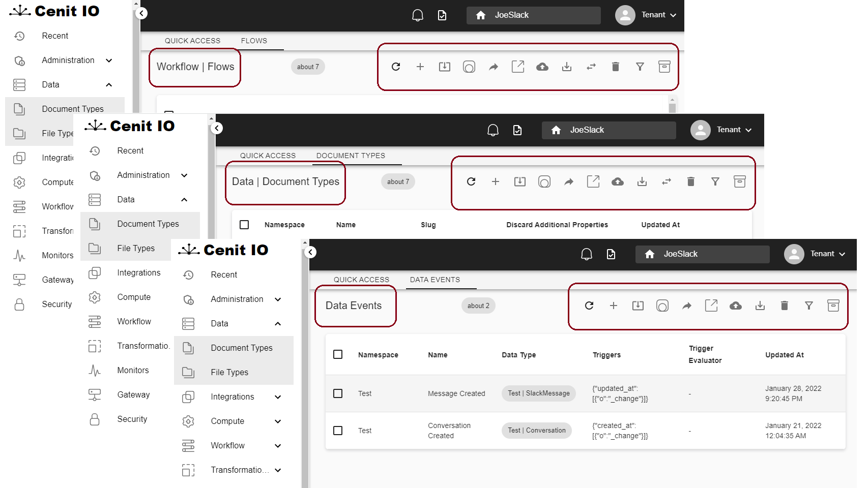Viewport: 868px width, 488px height.
Task: Refresh the Document Types list
Action: (471, 181)
